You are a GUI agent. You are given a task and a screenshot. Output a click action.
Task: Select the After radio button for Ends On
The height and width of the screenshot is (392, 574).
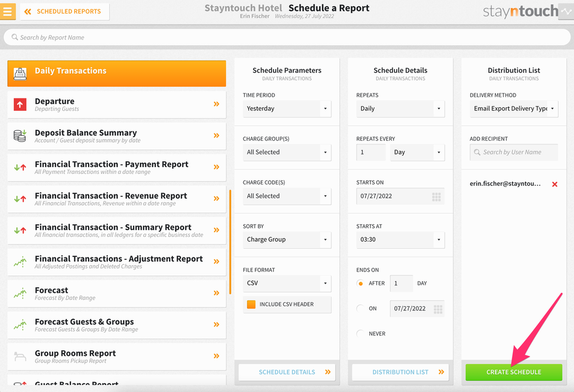point(361,284)
